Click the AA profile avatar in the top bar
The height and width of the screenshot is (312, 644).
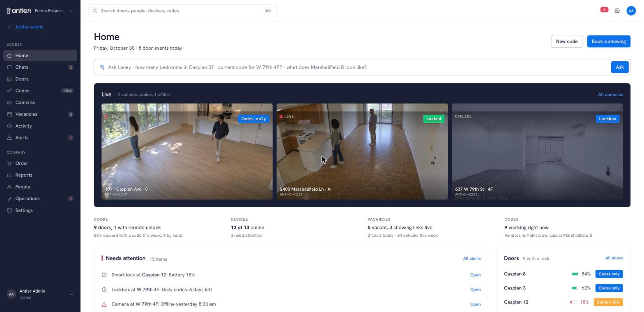[631, 11]
